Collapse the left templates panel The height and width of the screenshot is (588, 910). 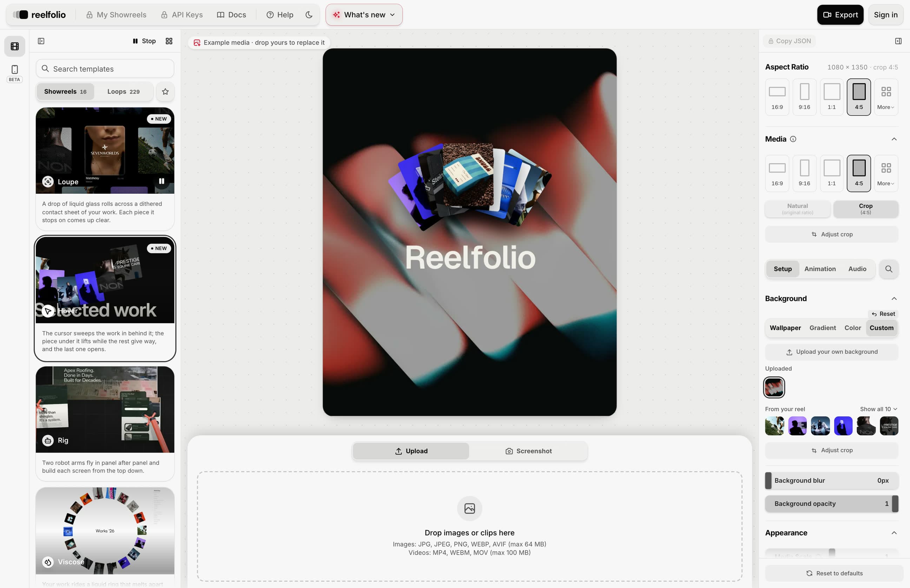point(41,41)
